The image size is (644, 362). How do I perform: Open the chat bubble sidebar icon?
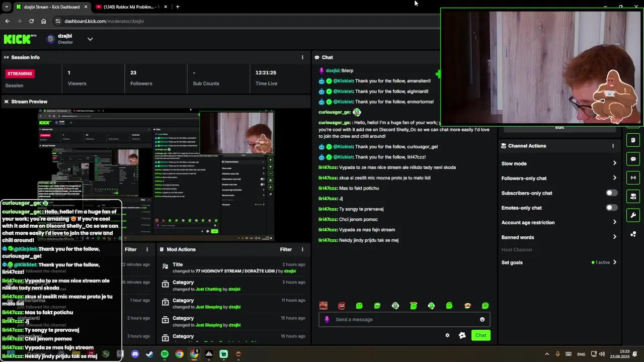(633, 159)
